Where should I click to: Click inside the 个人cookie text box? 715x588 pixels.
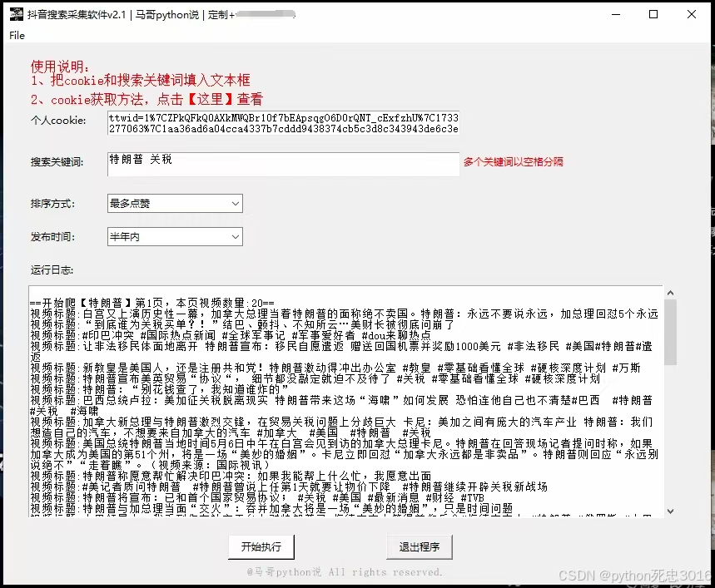[283, 123]
